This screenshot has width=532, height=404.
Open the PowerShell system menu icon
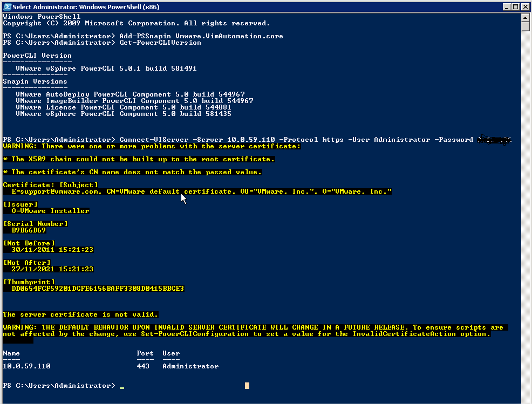[6, 6]
